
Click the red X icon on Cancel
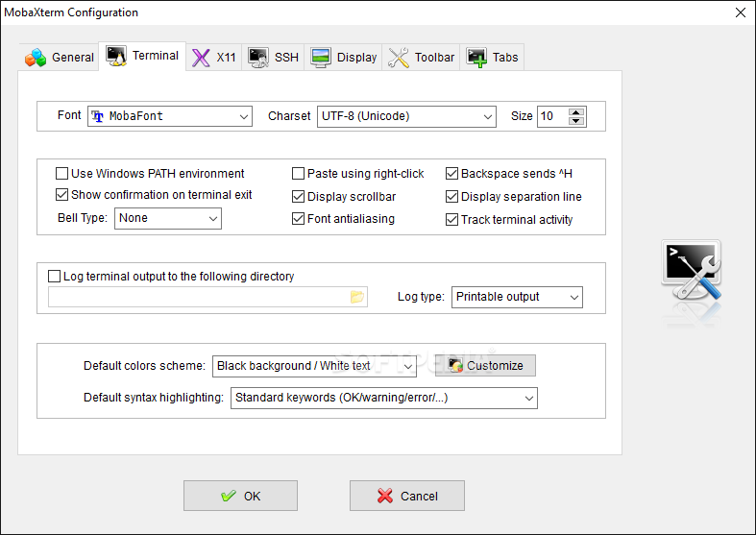coord(385,496)
